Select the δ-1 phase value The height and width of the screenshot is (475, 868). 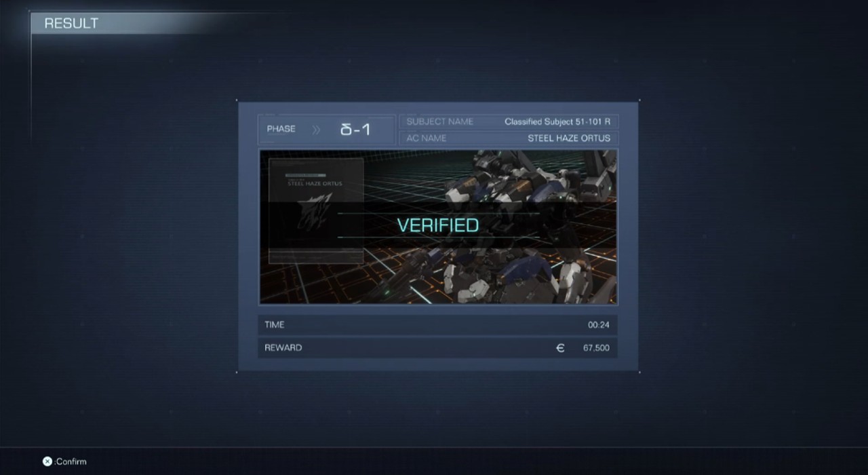(x=355, y=130)
